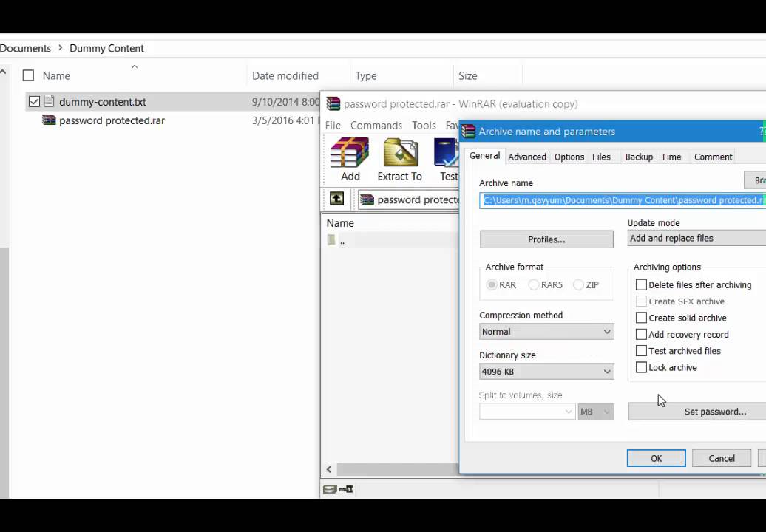
Task: Click the dummy-content.txt file icon
Action: 49,101
